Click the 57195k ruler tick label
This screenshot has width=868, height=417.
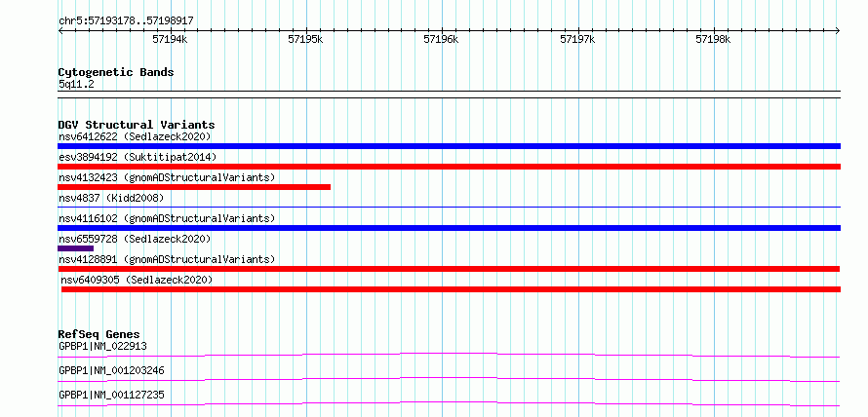pyautogui.click(x=305, y=39)
